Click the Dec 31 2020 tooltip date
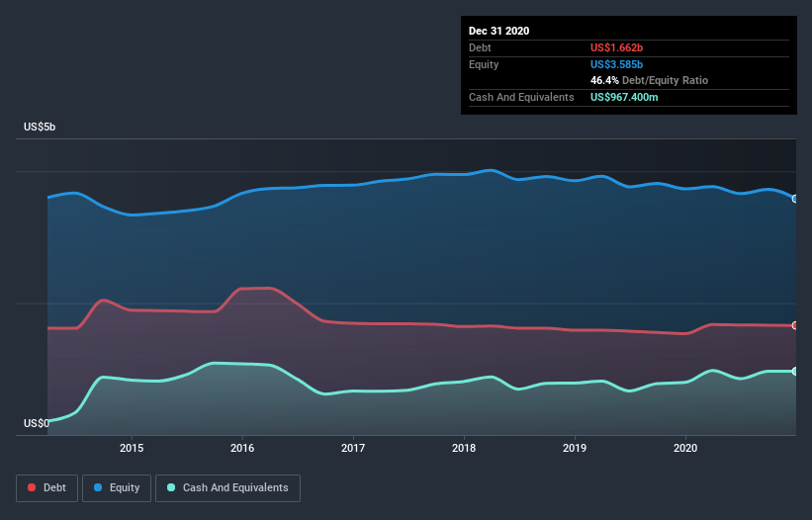 pos(498,31)
